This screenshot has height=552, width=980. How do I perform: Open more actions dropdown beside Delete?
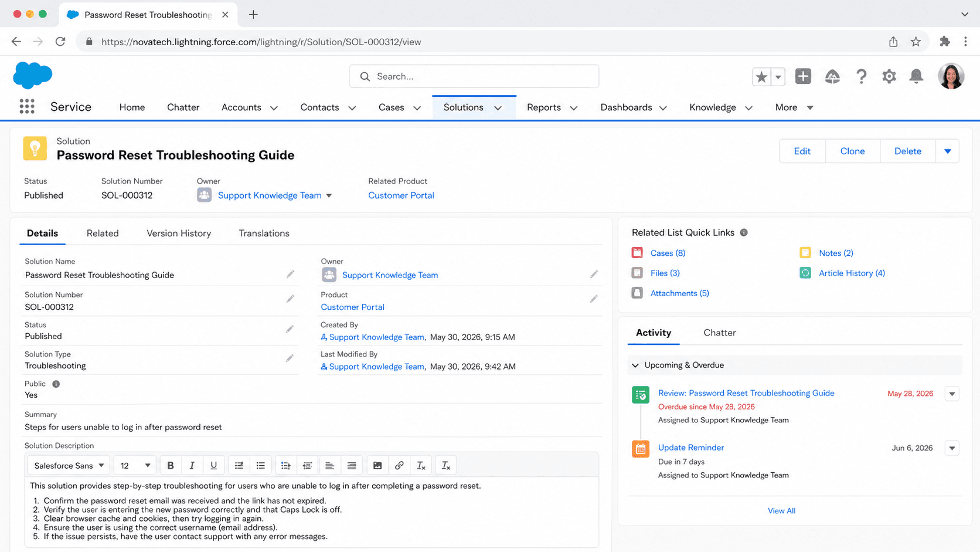point(948,151)
